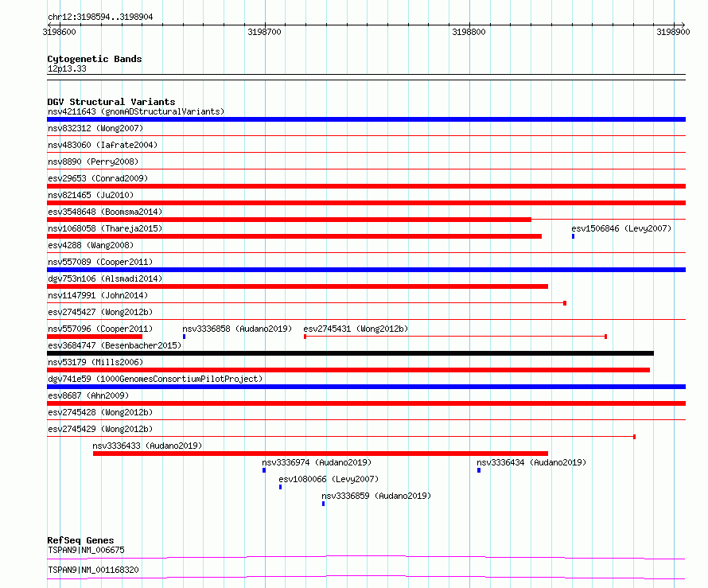
Task: Click nsv557096 (Cooper2011) label
Action: (x=100, y=329)
